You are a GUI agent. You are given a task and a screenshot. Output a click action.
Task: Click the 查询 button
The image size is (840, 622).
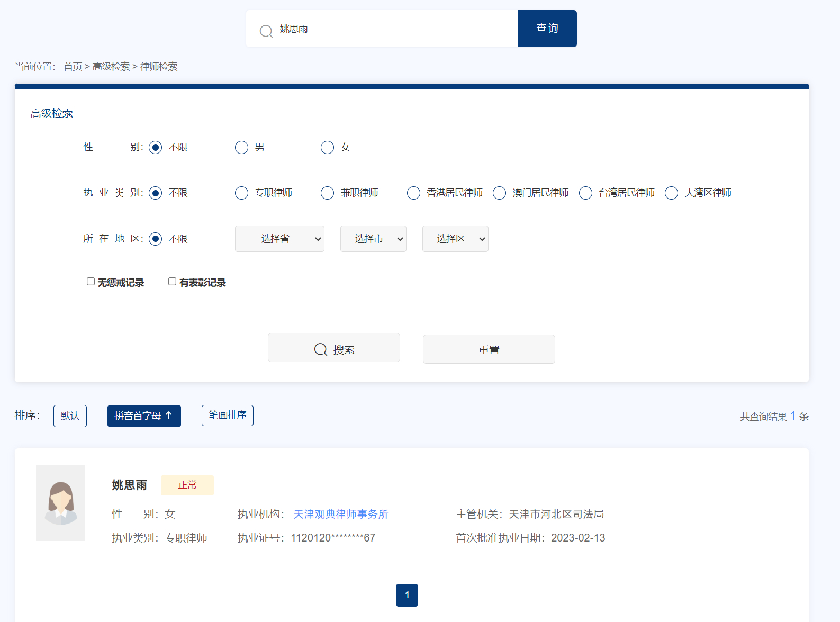(547, 29)
